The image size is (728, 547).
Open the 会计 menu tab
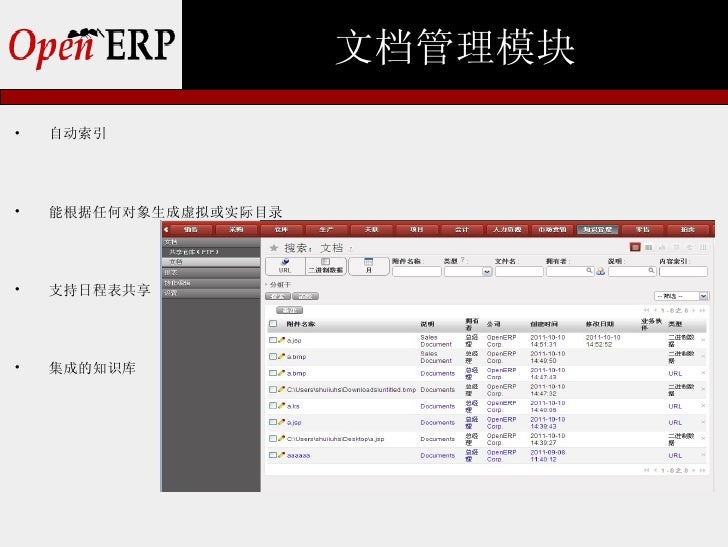462,229
